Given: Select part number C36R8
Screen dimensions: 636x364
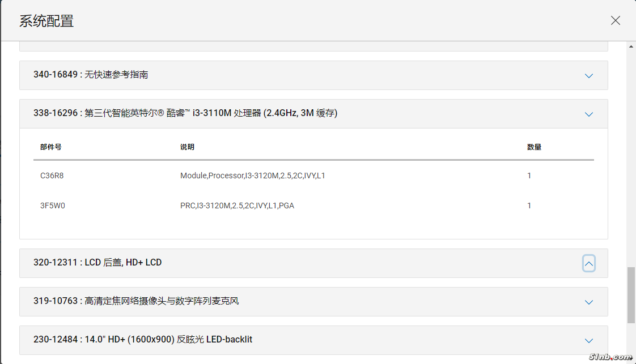Looking at the screenshot, I should pyautogui.click(x=52, y=175).
